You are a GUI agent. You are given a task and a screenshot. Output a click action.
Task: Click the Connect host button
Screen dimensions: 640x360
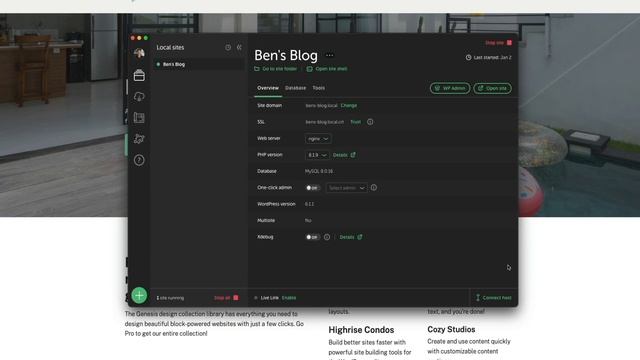click(493, 298)
